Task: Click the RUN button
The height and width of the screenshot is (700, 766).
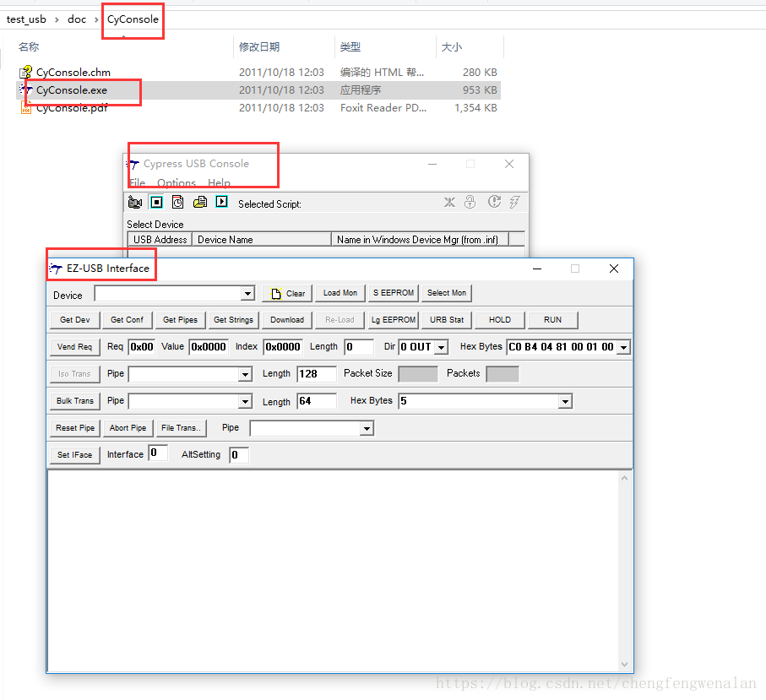Action: 552,320
